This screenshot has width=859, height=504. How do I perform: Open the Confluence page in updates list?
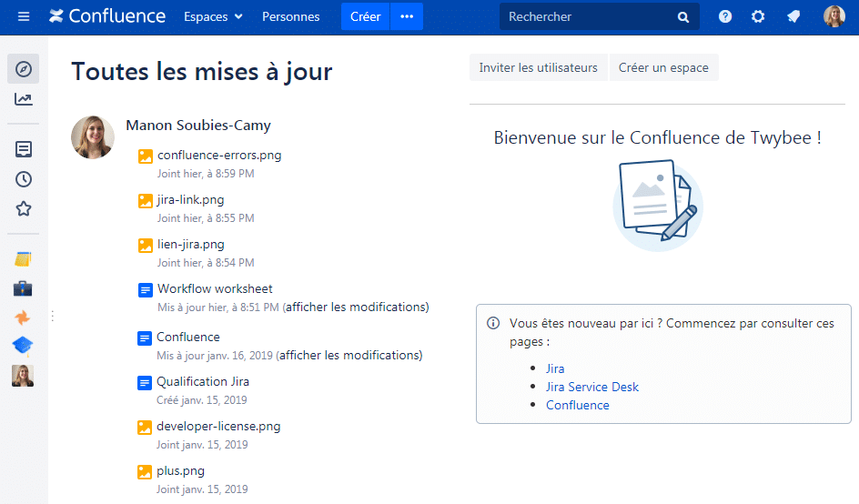[x=187, y=337]
